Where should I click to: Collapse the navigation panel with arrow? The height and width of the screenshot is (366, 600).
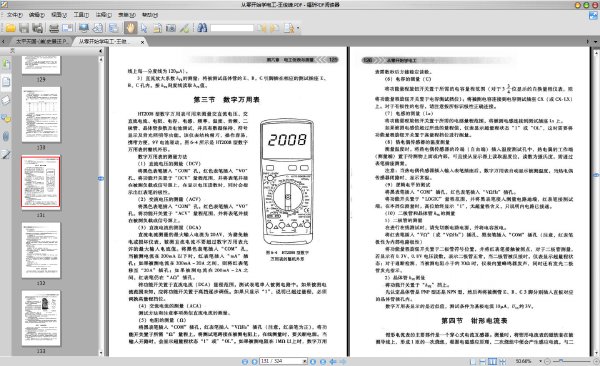pyautogui.click(x=101, y=51)
